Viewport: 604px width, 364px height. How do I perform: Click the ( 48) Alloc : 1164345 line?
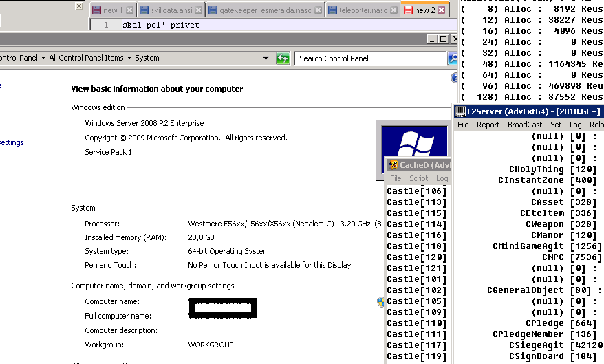[532, 64]
